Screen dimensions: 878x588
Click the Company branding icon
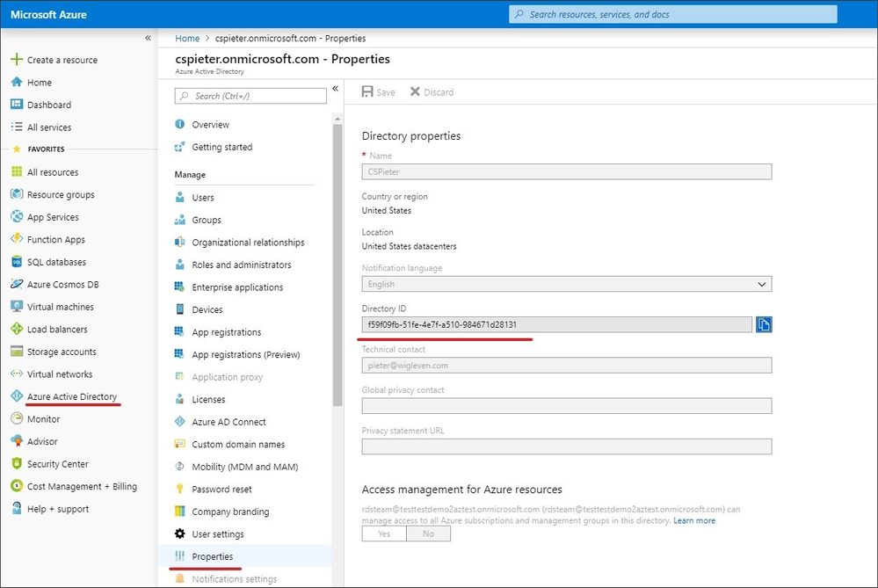coord(180,511)
